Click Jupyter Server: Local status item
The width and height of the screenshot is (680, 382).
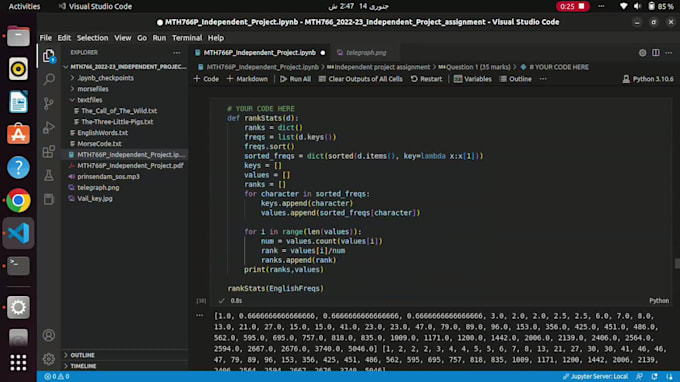(x=595, y=376)
